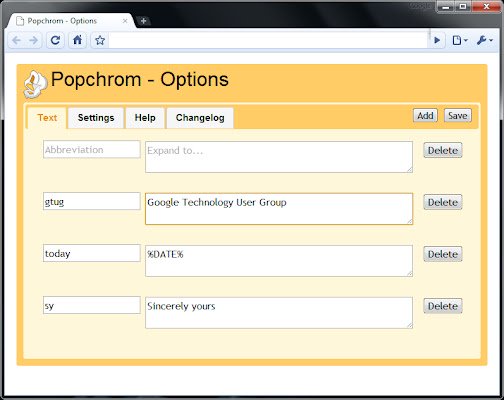Image resolution: width=504 pixels, height=400 pixels.
Task: Click the Add button
Action: [425, 116]
